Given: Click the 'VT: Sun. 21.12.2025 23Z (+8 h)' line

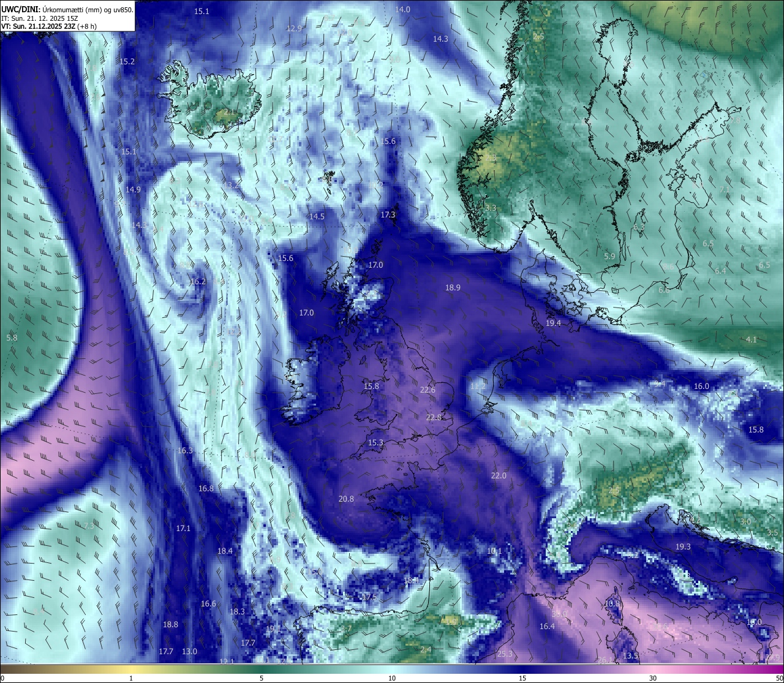Looking at the screenshot, I should (49, 26).
